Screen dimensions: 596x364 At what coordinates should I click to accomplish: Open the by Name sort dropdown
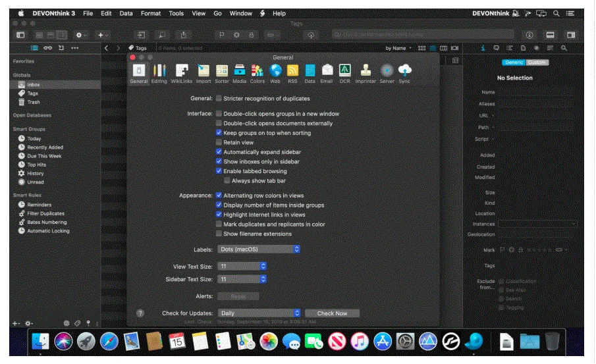click(x=398, y=48)
